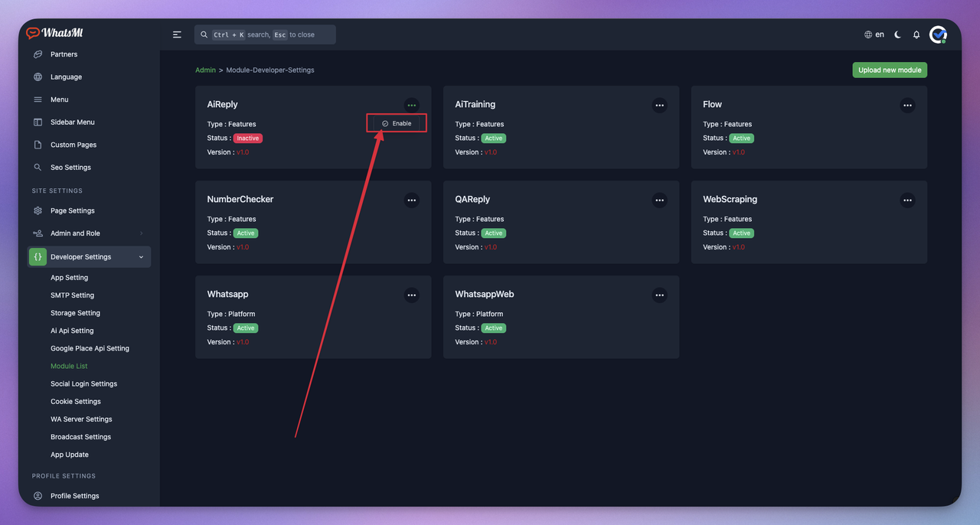Open Google Place Api Setting
This screenshot has width=980, height=525.
pos(90,348)
